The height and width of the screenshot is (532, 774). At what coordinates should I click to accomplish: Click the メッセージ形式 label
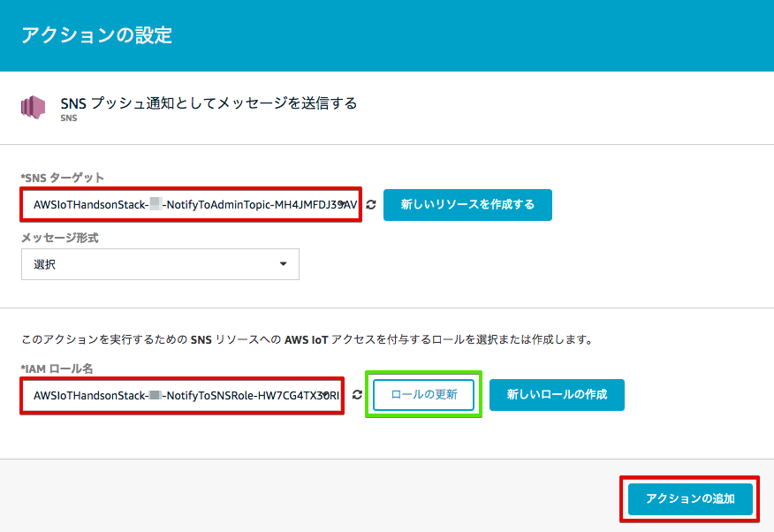tap(60, 238)
